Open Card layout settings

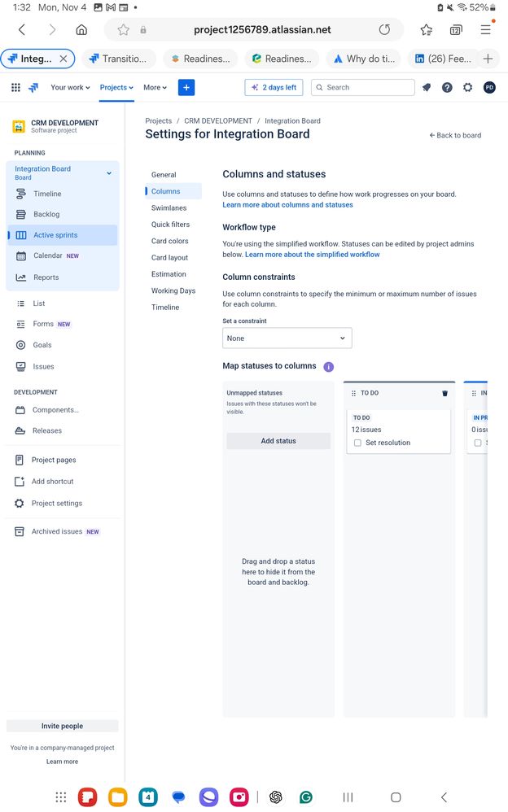[x=169, y=258]
